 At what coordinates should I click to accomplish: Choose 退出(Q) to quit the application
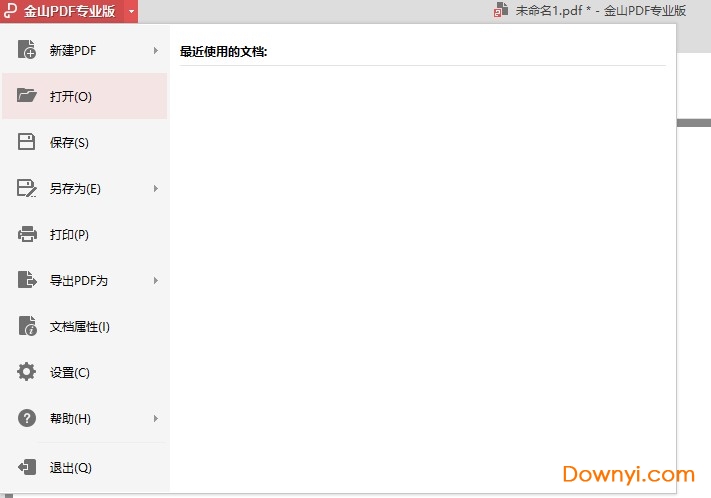coord(85,467)
